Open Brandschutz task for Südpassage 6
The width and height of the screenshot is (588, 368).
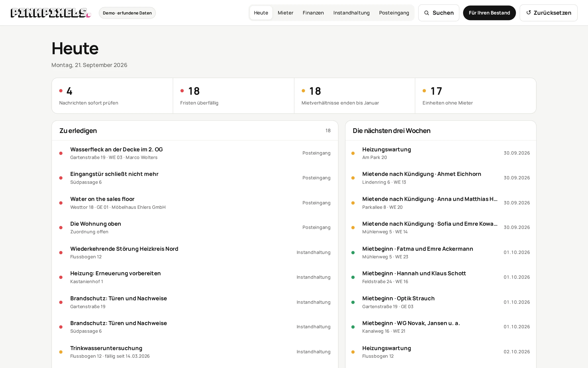click(x=195, y=327)
